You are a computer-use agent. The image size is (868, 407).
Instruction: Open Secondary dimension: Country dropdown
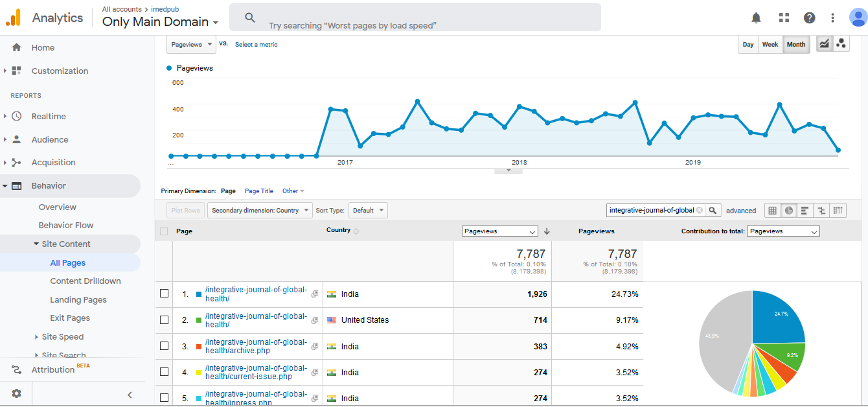click(259, 211)
